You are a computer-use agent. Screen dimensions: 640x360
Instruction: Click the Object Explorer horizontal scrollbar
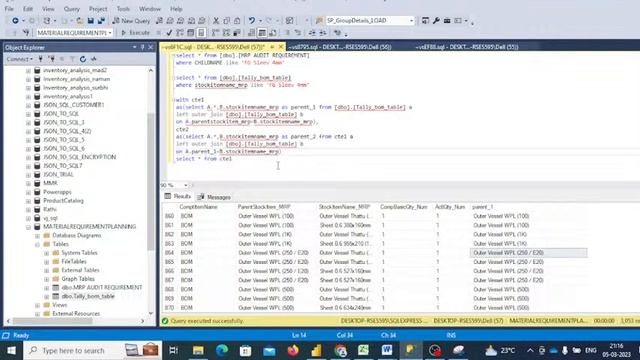[53, 321]
